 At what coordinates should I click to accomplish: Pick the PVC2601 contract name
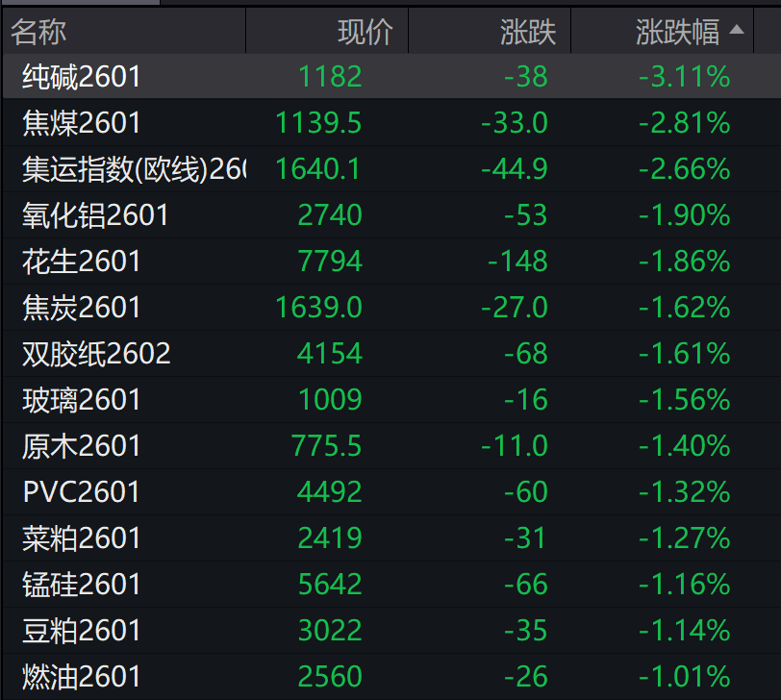[82, 491]
